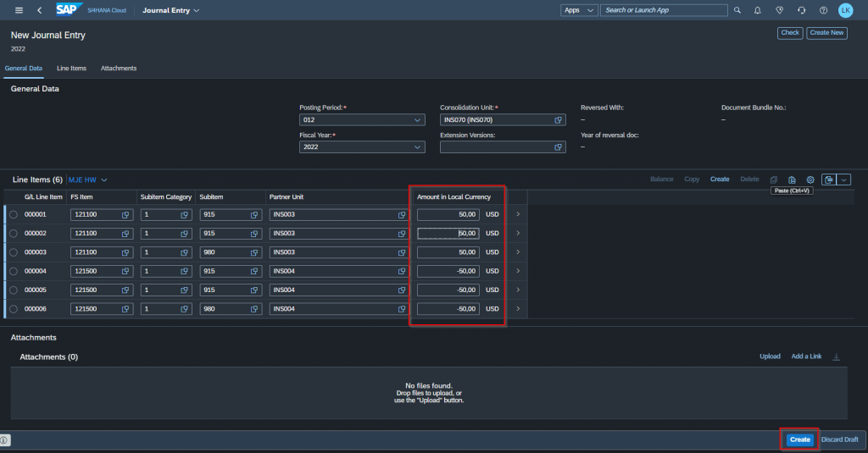Click the Subitem Category column header
This screenshot has height=453, width=868.
166,197
